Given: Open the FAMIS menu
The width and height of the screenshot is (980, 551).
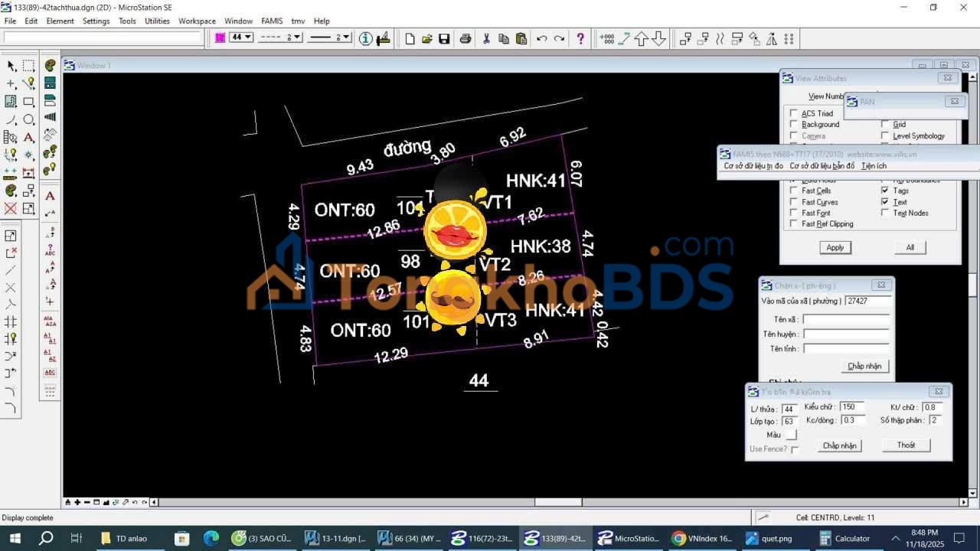Looking at the screenshot, I should tap(272, 21).
